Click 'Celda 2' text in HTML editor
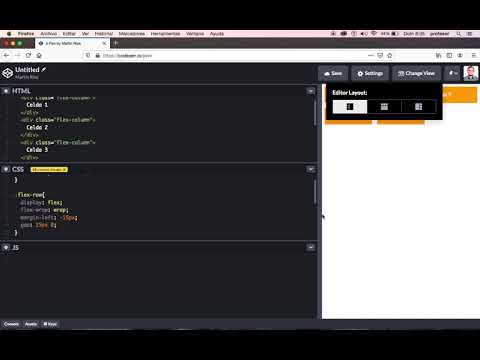Viewport: 480px width, 360px height. click(x=37, y=127)
